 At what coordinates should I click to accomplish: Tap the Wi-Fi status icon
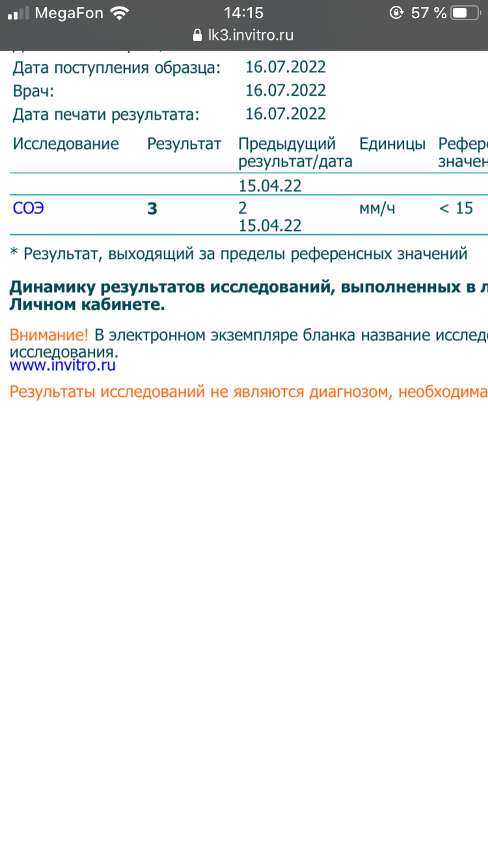119,13
